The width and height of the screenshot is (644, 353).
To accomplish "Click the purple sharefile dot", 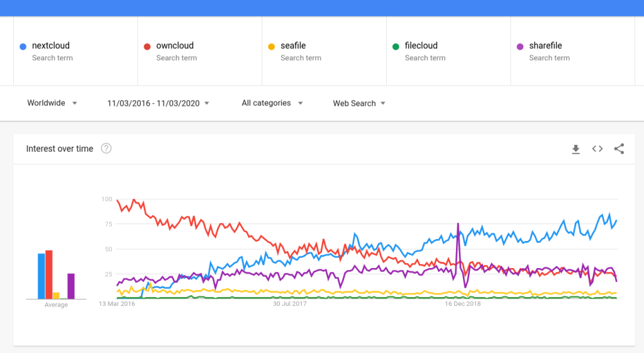I will (x=520, y=47).
